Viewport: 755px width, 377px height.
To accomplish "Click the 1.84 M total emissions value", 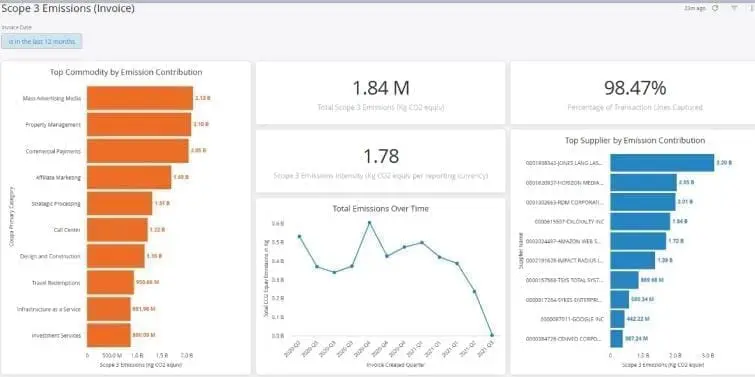I will (380, 89).
